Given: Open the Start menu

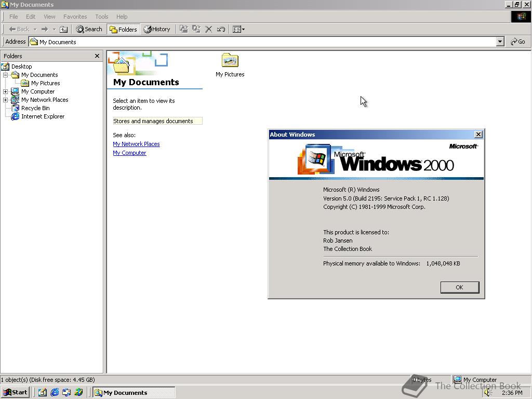Looking at the screenshot, I should click(15, 393).
